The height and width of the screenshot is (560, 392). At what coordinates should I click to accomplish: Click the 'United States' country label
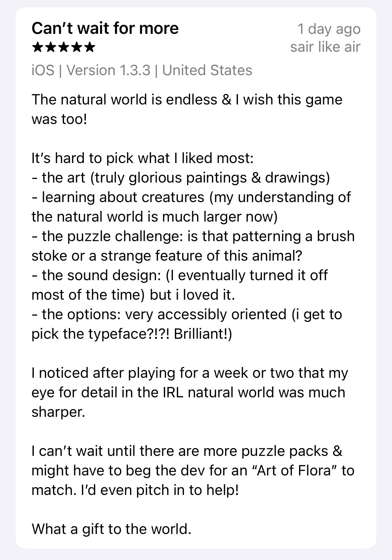tap(207, 70)
